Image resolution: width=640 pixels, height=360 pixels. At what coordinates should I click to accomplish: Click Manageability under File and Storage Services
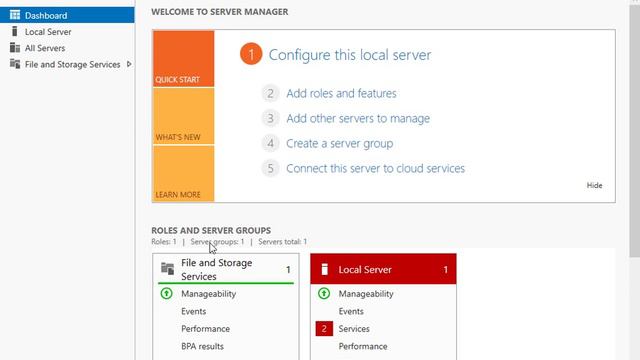pos(209,294)
